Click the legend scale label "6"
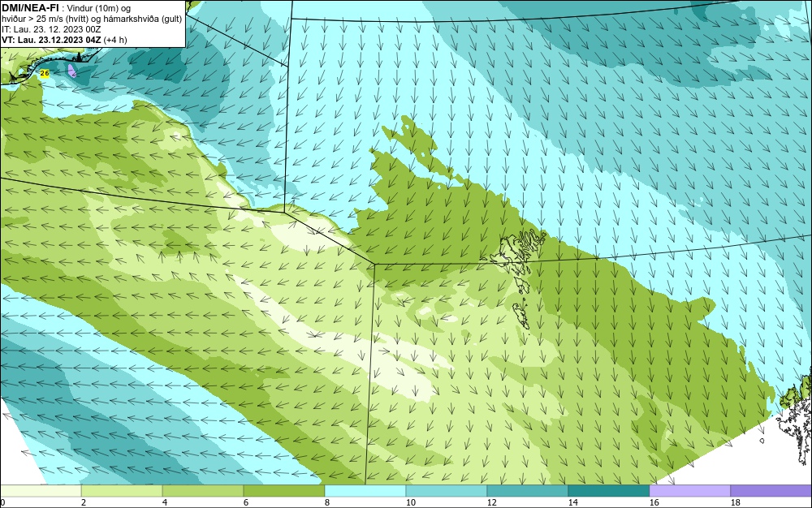Screen dimensions: 812x508 (x=245, y=502)
